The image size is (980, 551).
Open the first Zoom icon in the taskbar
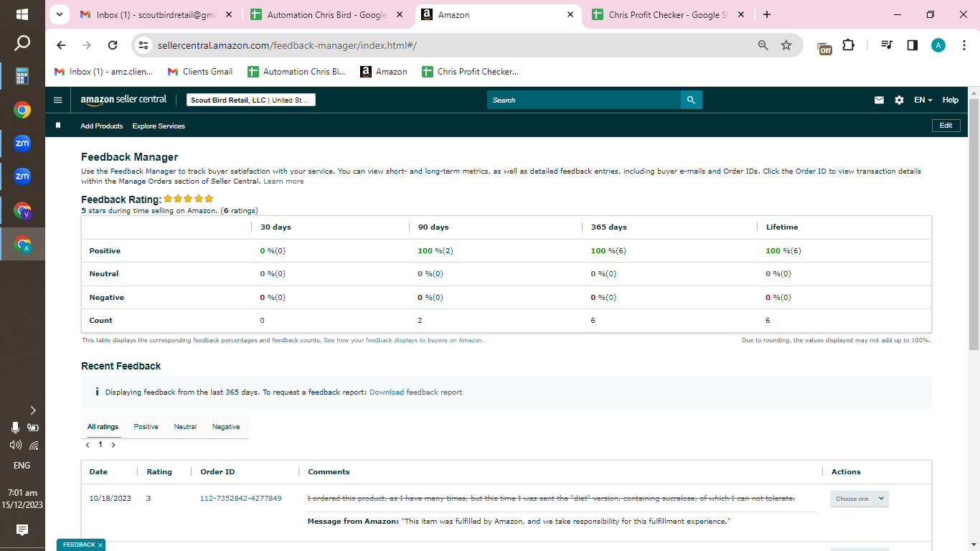point(22,143)
